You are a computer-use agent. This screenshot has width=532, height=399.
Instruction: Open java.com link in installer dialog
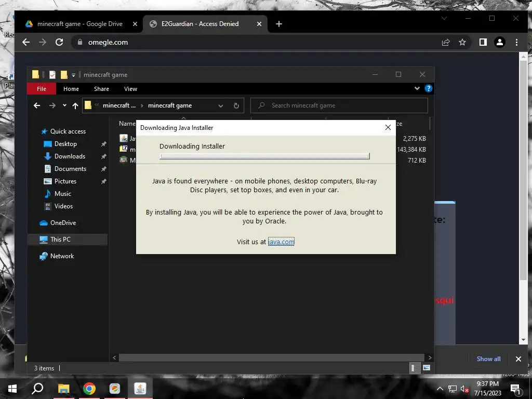coord(281,242)
